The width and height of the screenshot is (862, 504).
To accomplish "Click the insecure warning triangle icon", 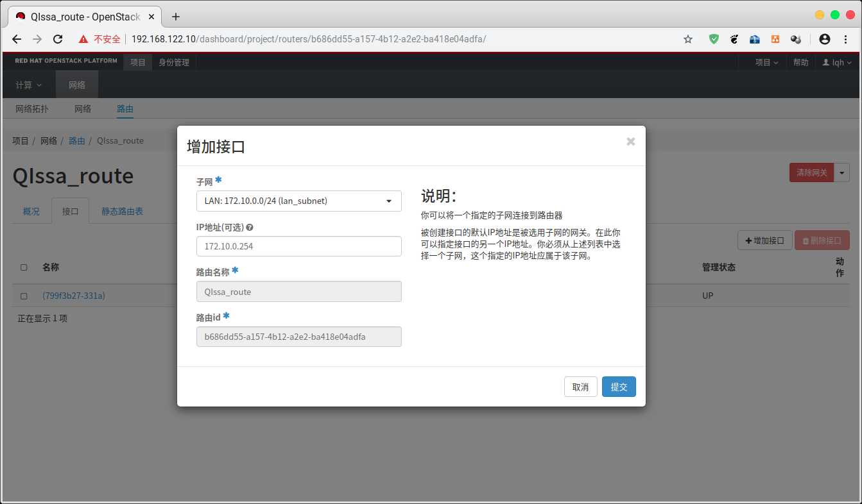I will pos(83,39).
